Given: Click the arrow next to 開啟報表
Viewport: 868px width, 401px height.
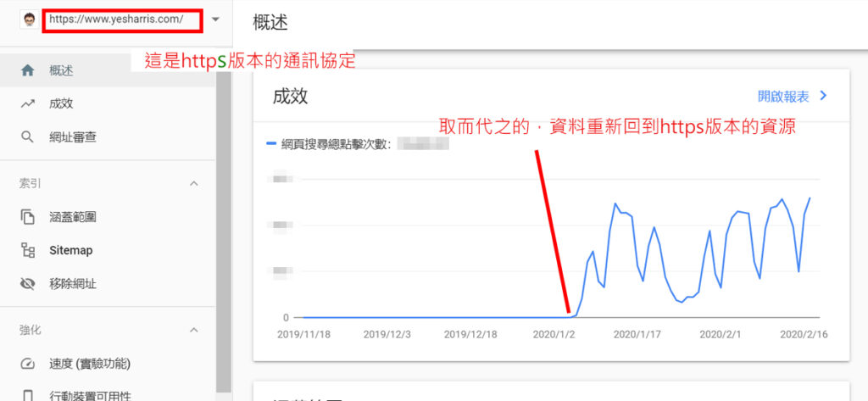Looking at the screenshot, I should click(x=823, y=96).
